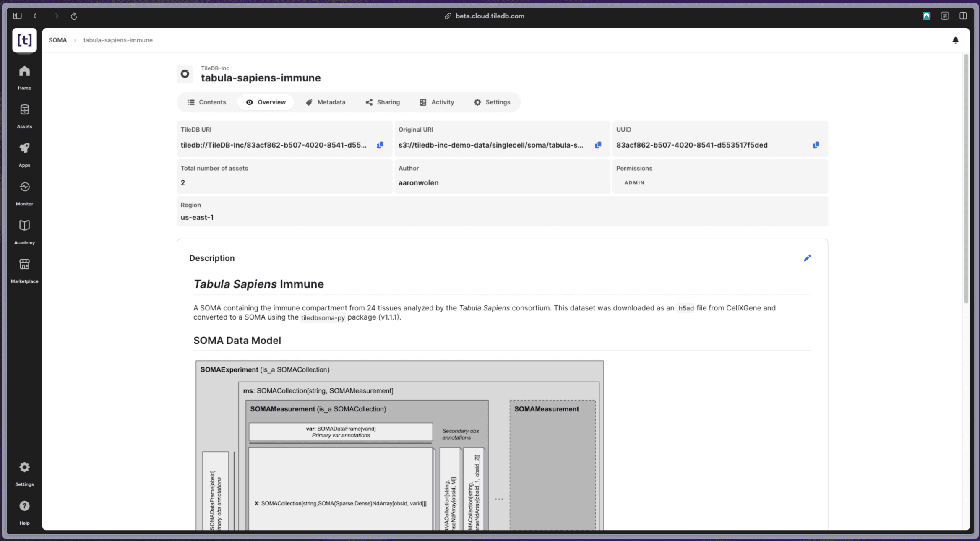Copy the TileDB URI

(380, 145)
